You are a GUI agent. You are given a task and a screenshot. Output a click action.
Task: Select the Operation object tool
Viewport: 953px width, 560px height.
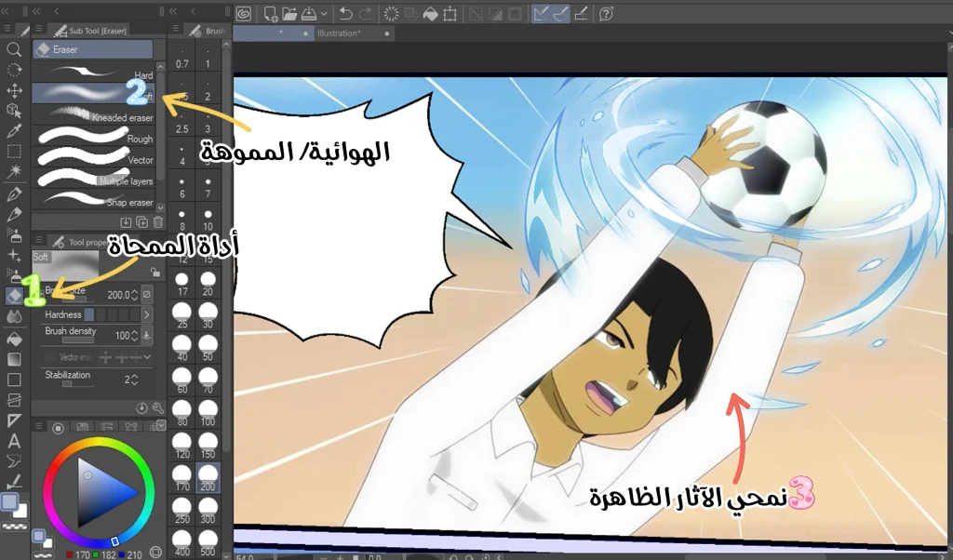click(x=14, y=111)
